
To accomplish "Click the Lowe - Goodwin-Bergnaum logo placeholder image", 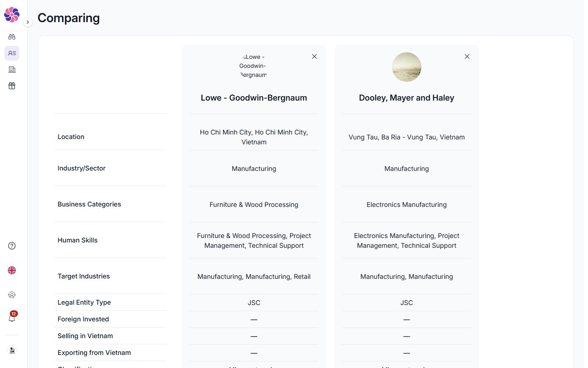I will click(254, 66).
